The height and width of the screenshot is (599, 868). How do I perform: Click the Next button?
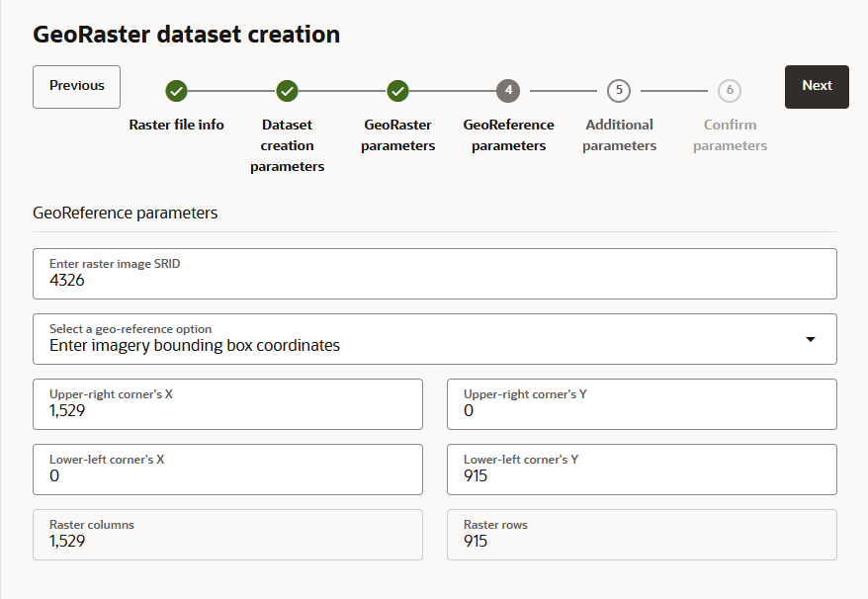tap(817, 86)
